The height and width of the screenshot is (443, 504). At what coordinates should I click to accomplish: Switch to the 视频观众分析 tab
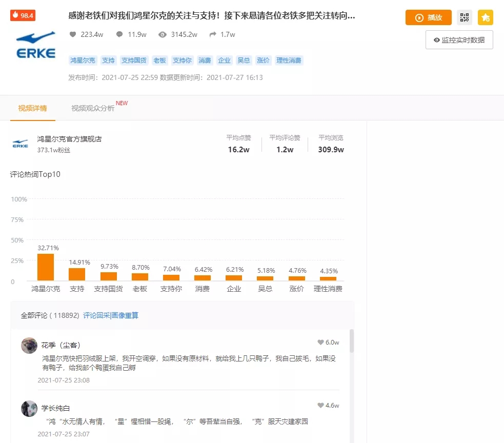click(93, 108)
